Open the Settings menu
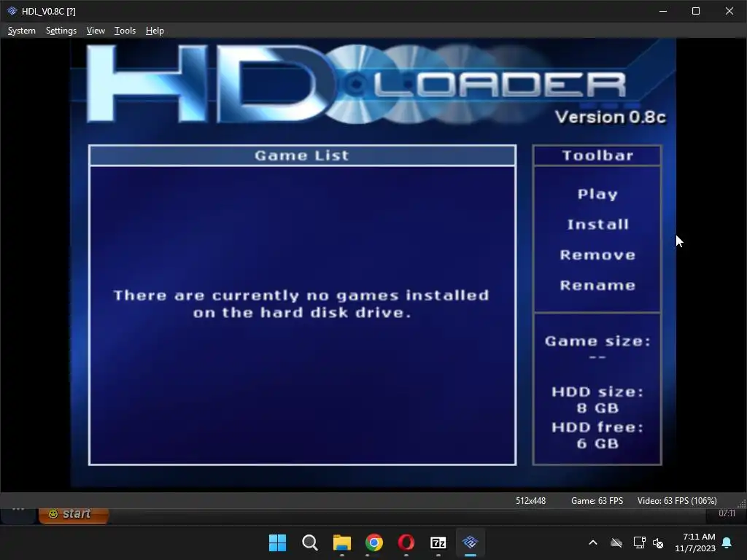 pos(61,31)
